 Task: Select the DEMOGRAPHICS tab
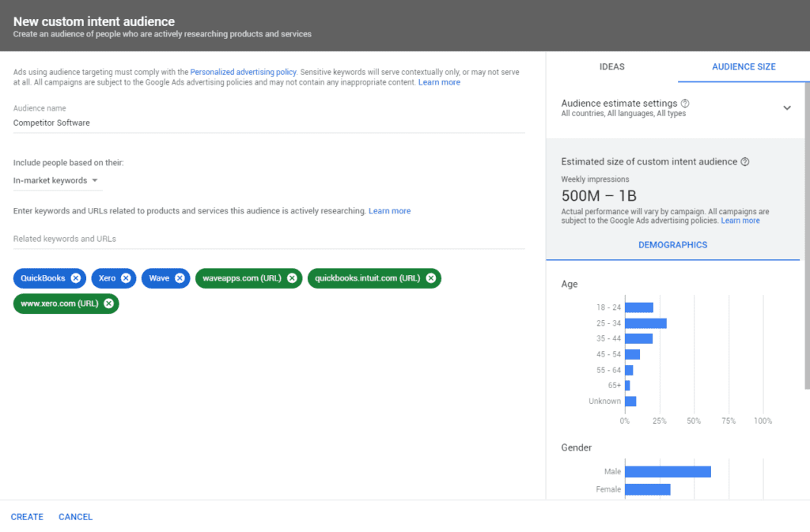(x=672, y=244)
